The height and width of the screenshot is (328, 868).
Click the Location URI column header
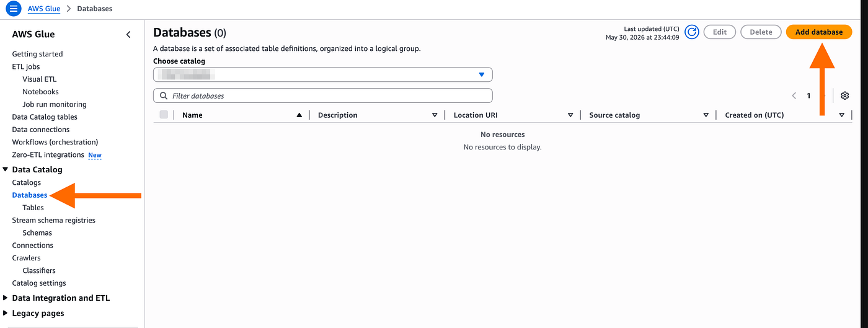(476, 115)
